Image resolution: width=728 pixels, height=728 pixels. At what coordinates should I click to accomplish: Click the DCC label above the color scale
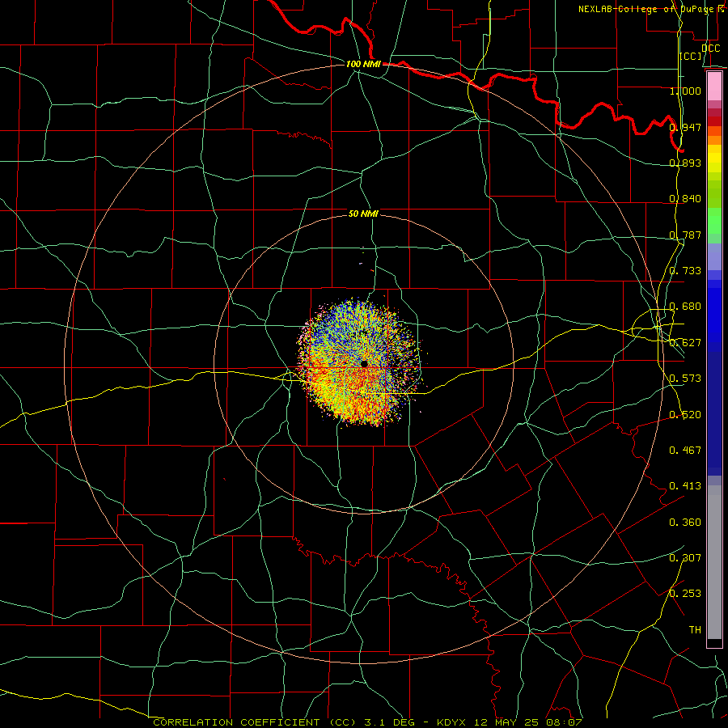point(710,49)
